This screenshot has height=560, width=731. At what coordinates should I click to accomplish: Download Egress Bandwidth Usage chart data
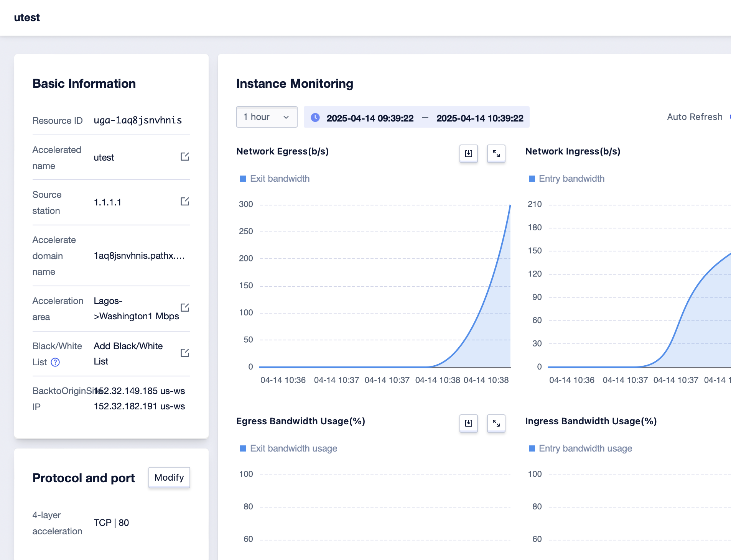click(x=469, y=423)
